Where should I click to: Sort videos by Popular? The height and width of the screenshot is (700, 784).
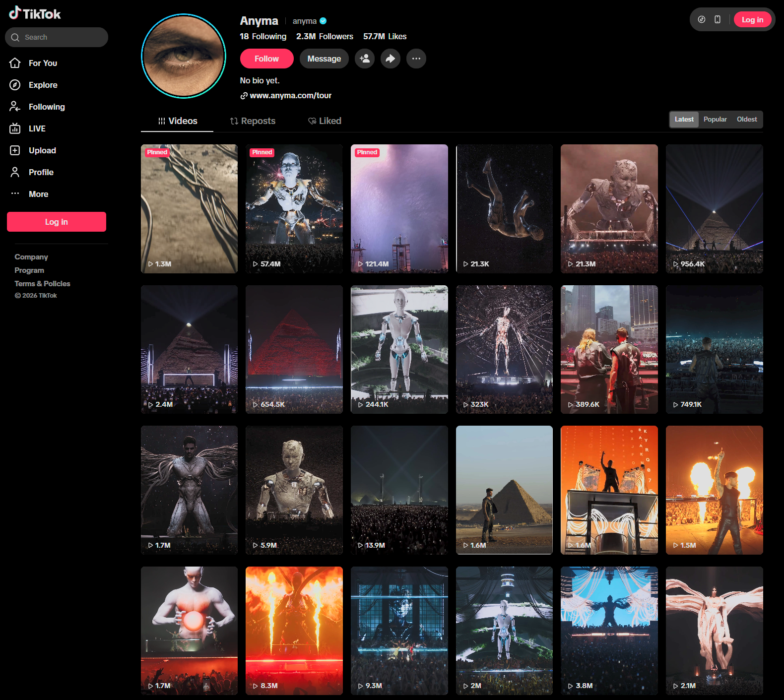pos(715,120)
